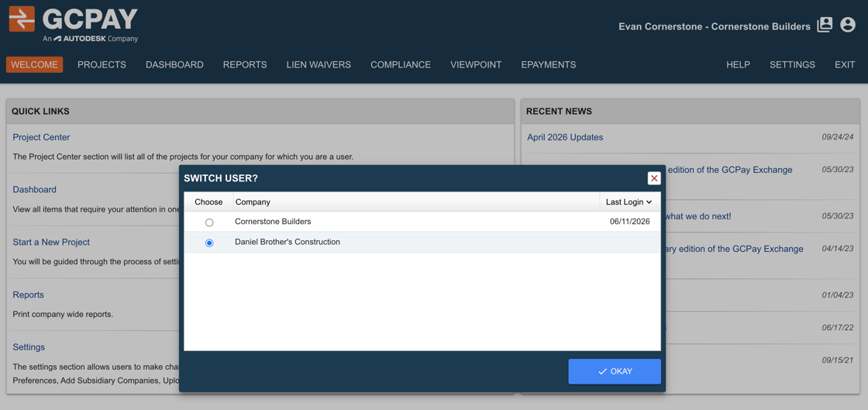Click the QUICK LINKS panel header

click(260, 111)
